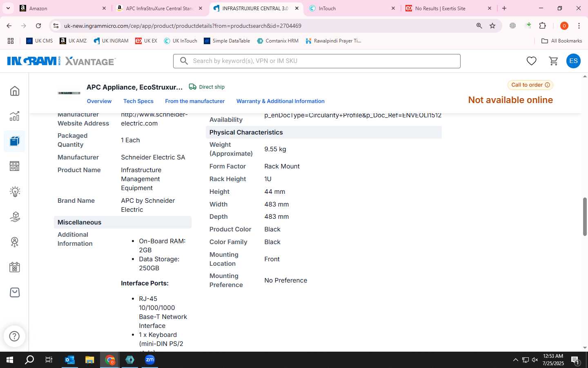Click the site information icon in the address bar
The height and width of the screenshot is (368, 588).
(x=56, y=26)
